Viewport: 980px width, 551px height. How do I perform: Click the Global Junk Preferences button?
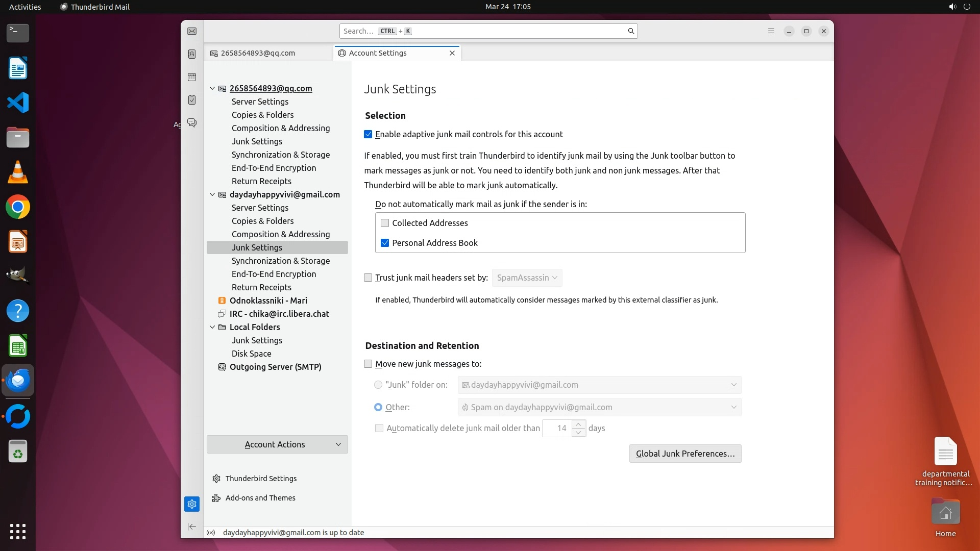point(685,454)
